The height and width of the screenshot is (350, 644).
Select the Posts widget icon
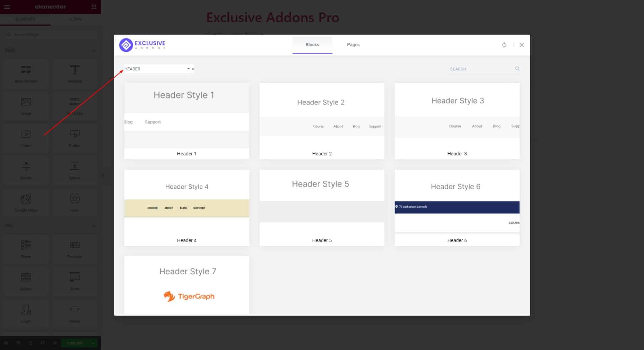coord(26,245)
